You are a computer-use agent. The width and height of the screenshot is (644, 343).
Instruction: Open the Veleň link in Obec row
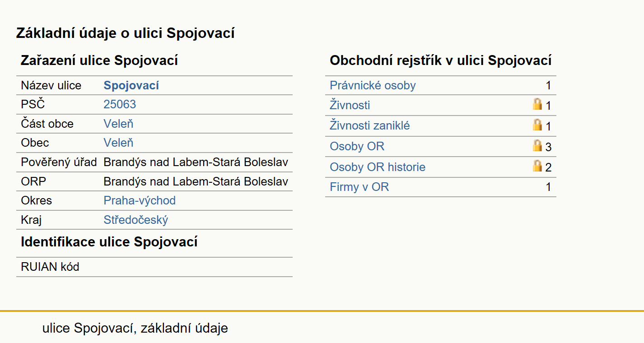[x=118, y=143]
